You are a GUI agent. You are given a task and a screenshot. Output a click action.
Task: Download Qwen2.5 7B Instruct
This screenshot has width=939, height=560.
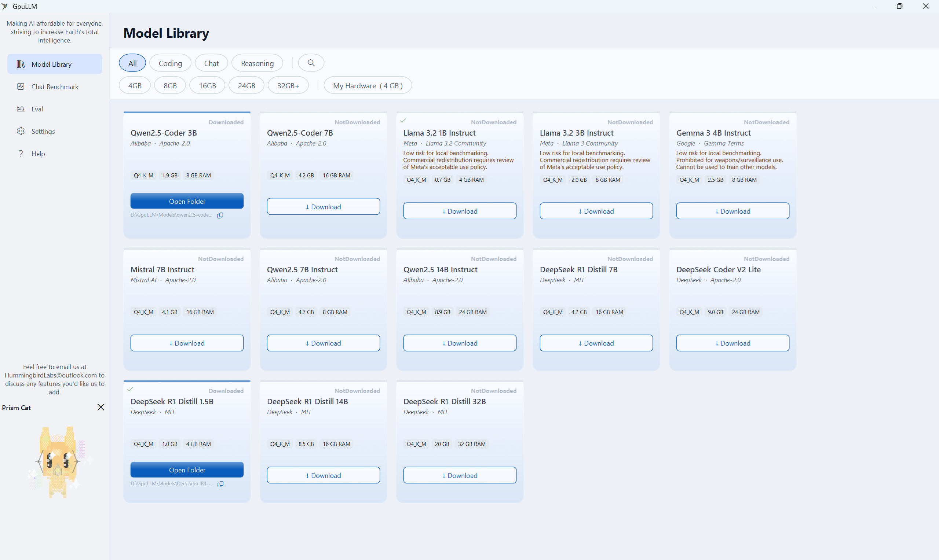click(324, 343)
